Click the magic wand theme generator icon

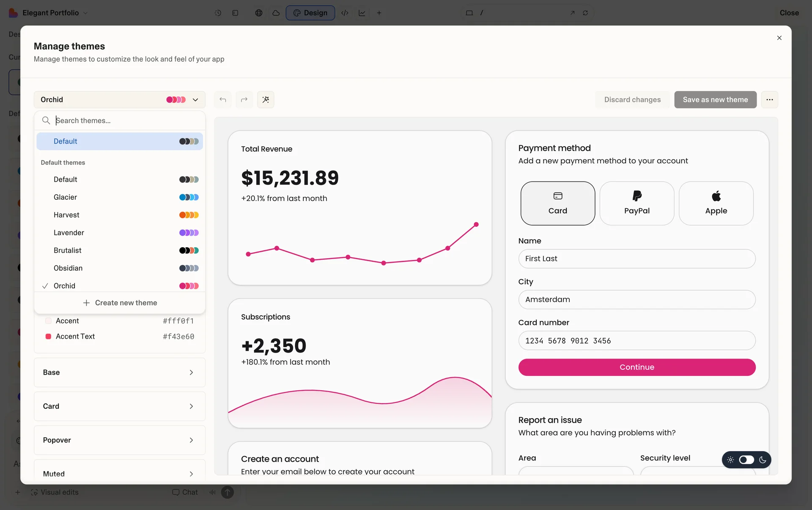266,99
